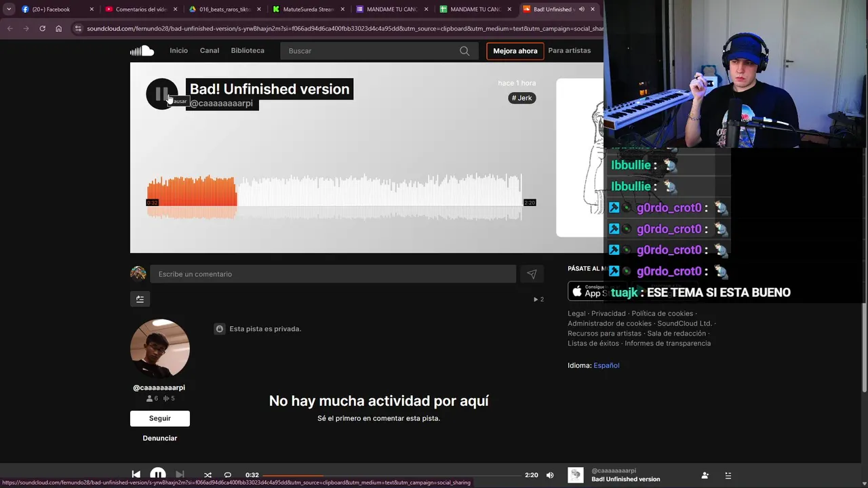Switch to Comentarios del video YouTube tab
Viewport: 868px width, 488px height.
click(x=142, y=9)
